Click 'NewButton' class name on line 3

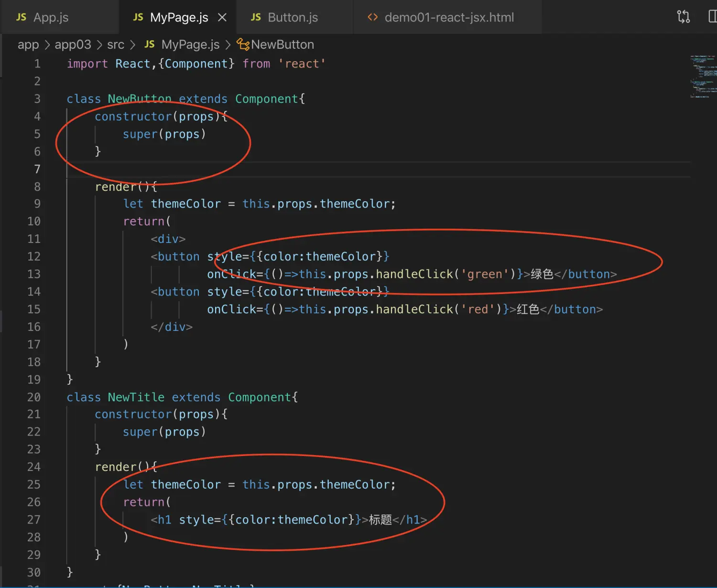click(140, 99)
